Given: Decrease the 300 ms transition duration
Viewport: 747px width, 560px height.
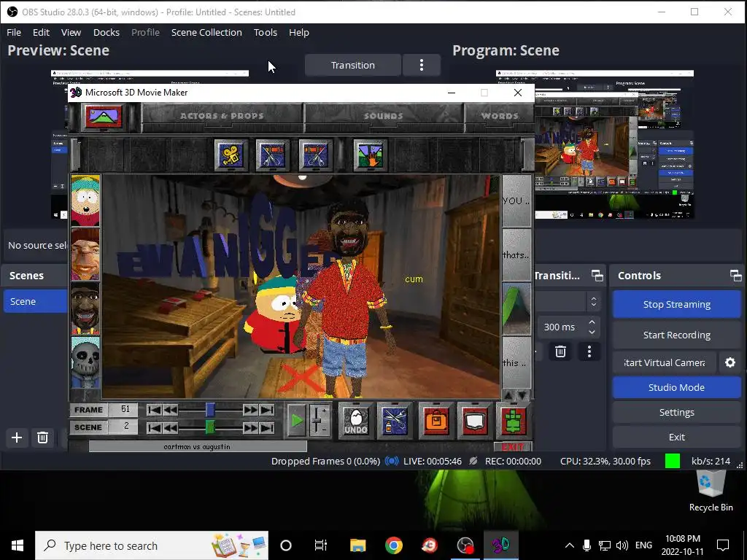Looking at the screenshot, I should pos(592,332).
